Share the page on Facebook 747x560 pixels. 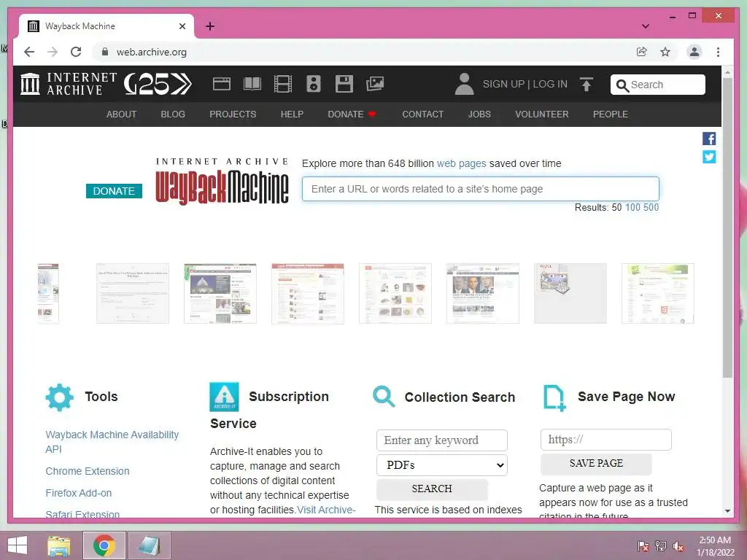pos(709,139)
